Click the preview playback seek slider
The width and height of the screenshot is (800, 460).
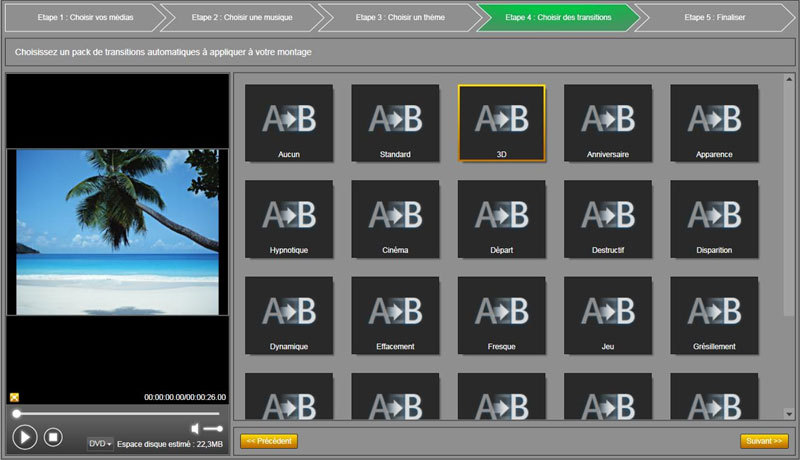pyautogui.click(x=116, y=412)
